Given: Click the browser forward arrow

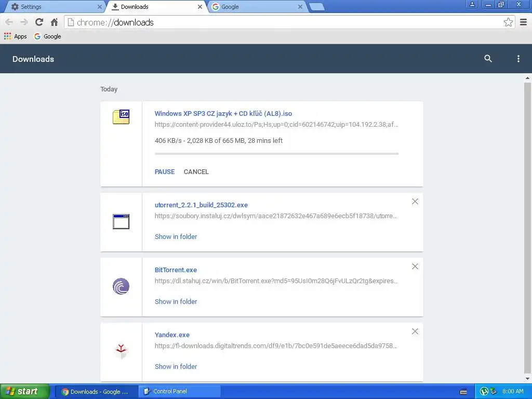Looking at the screenshot, I should pos(24,22).
